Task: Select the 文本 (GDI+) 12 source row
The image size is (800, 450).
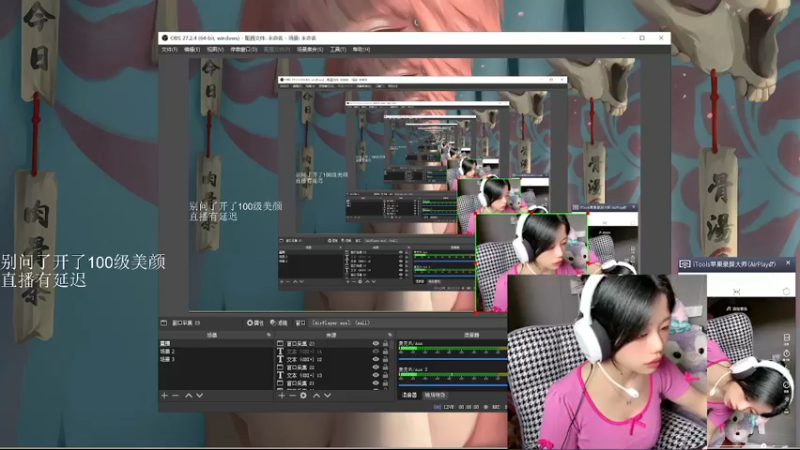Action: point(334,359)
